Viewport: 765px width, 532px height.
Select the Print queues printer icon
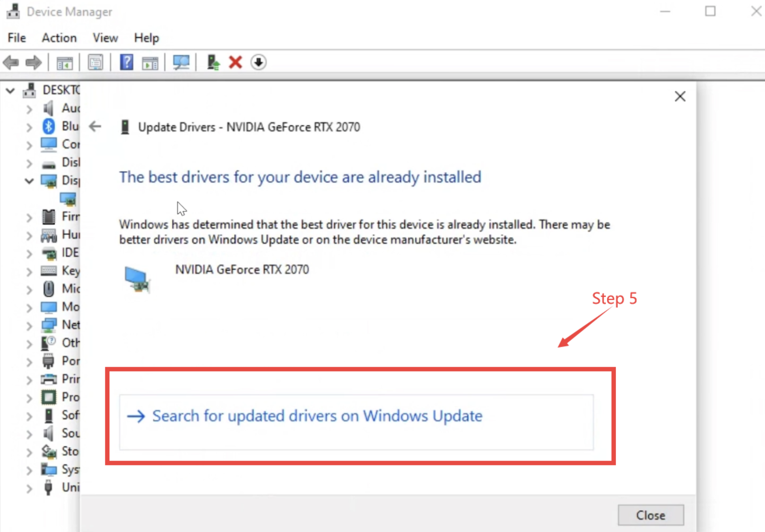(x=49, y=379)
